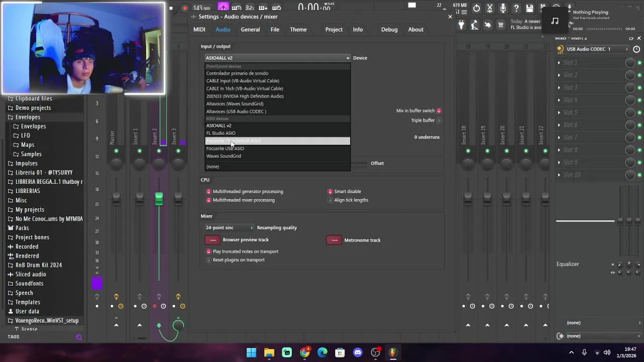
Task: Open the ASIO4ALL v2 device dropdown
Action: pos(277,58)
